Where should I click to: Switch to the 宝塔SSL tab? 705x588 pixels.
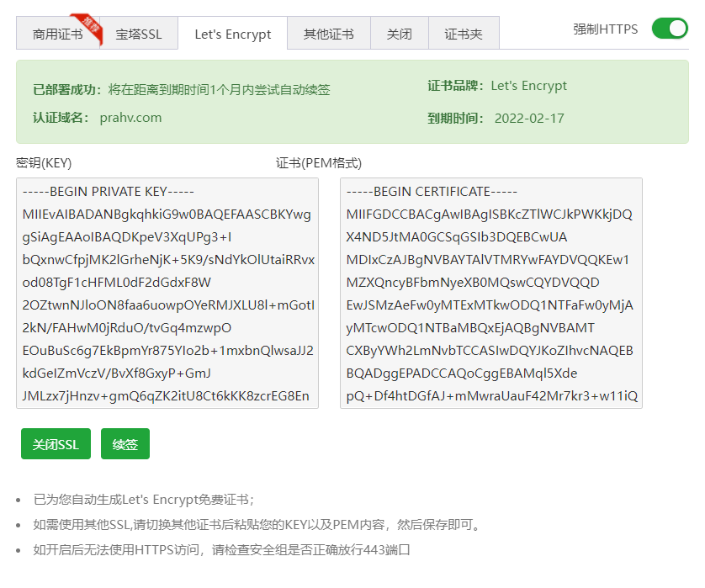click(x=139, y=34)
